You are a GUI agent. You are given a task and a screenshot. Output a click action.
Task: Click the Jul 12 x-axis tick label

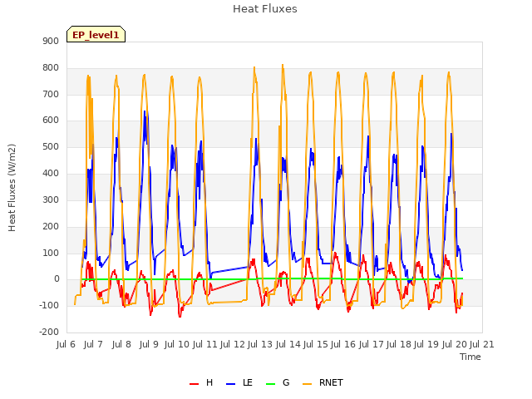pos(233,344)
